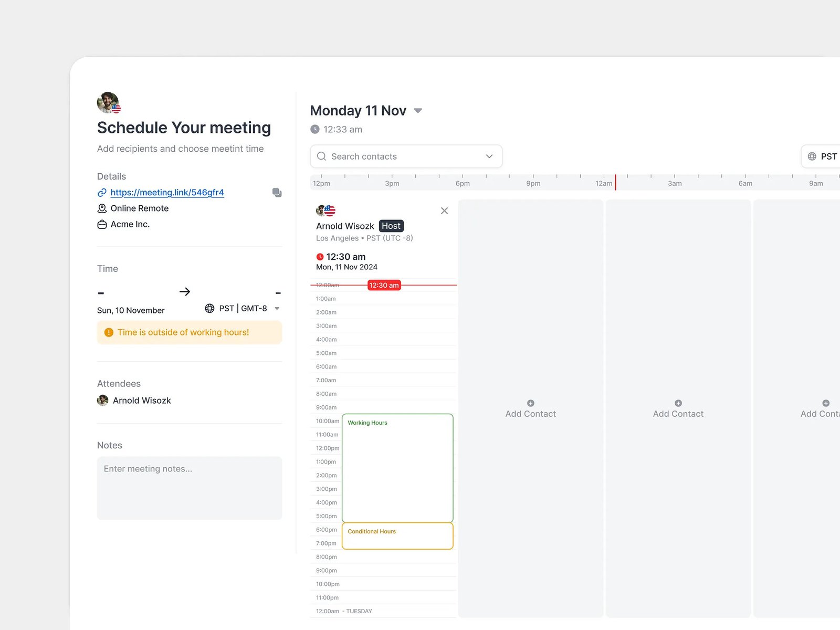Click the plus icon in the second Add Contact column

(678, 403)
